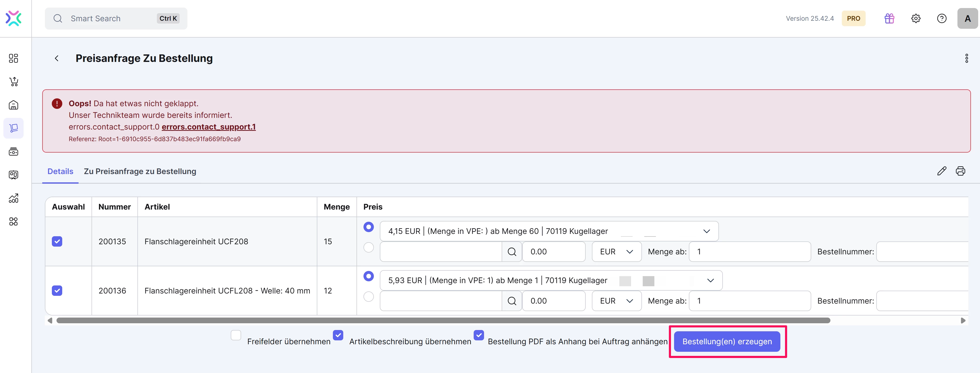Click the printer icon
Viewport: 980px width, 373px height.
click(960, 171)
